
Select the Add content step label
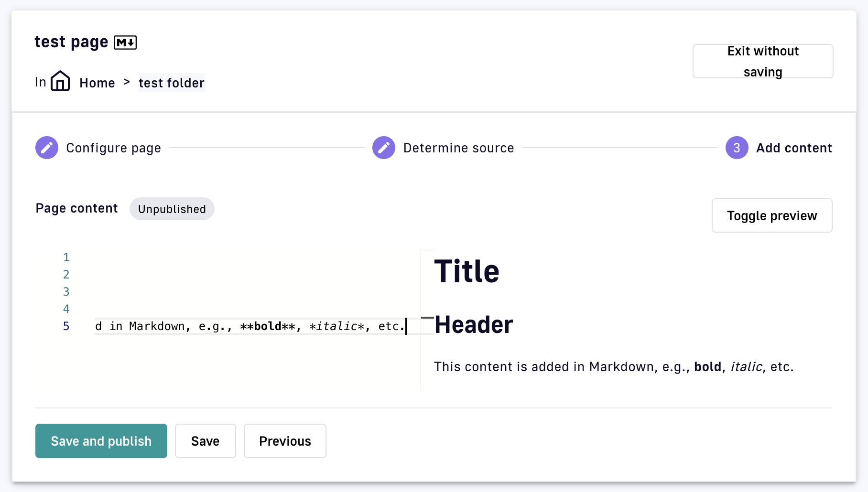click(793, 148)
